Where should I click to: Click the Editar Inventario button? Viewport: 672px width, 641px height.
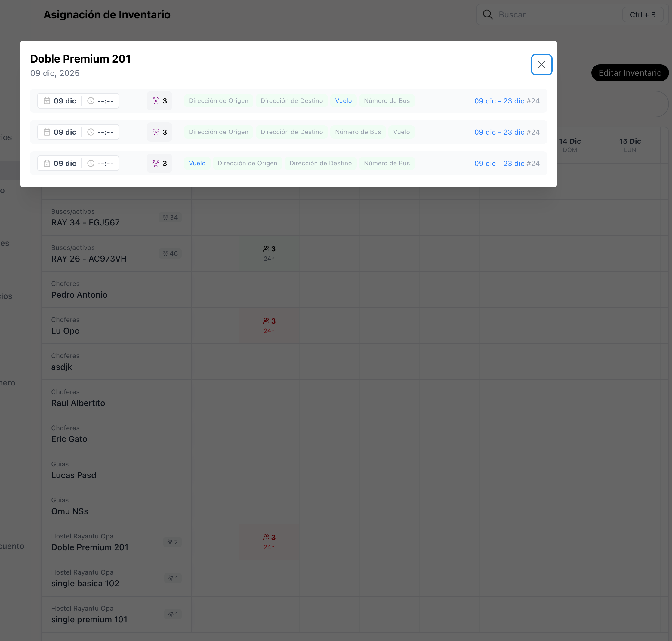pos(630,73)
